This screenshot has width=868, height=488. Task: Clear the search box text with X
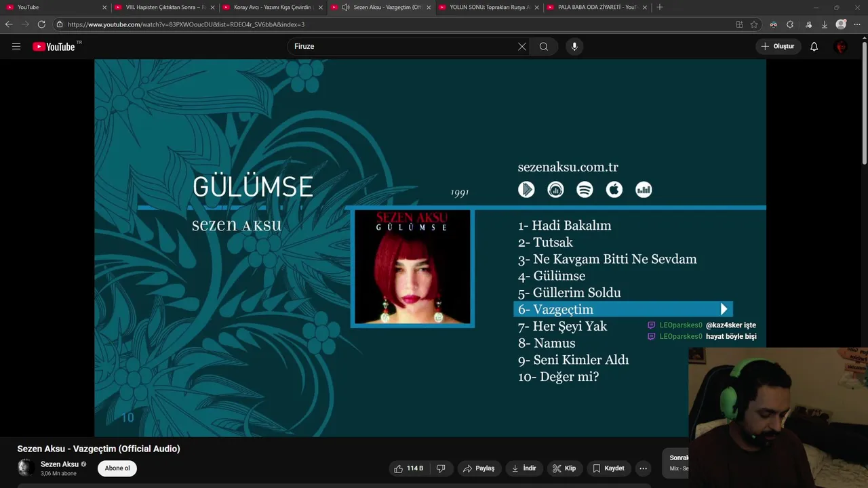pyautogui.click(x=522, y=46)
